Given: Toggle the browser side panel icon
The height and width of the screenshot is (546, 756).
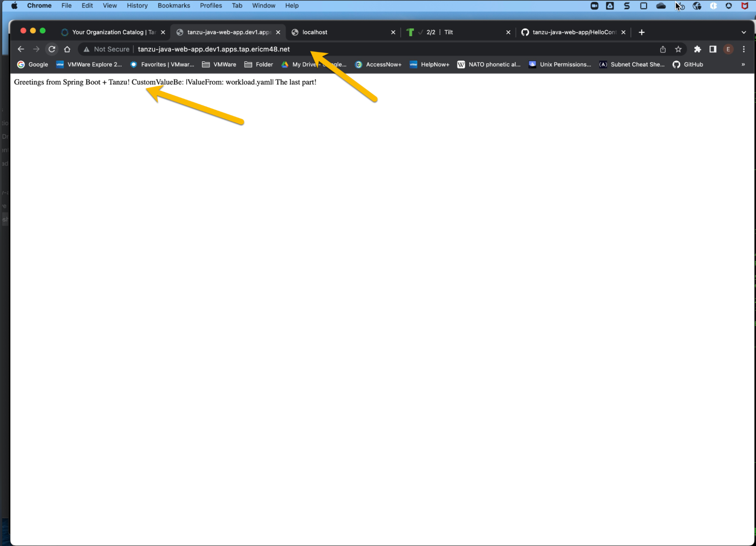Looking at the screenshot, I should 713,49.
